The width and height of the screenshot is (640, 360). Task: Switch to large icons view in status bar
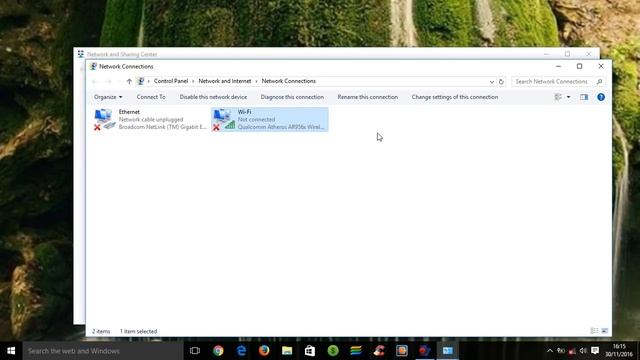[604, 331]
